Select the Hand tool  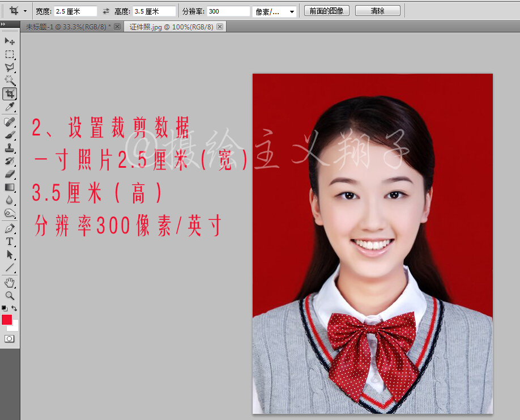[x=10, y=282]
